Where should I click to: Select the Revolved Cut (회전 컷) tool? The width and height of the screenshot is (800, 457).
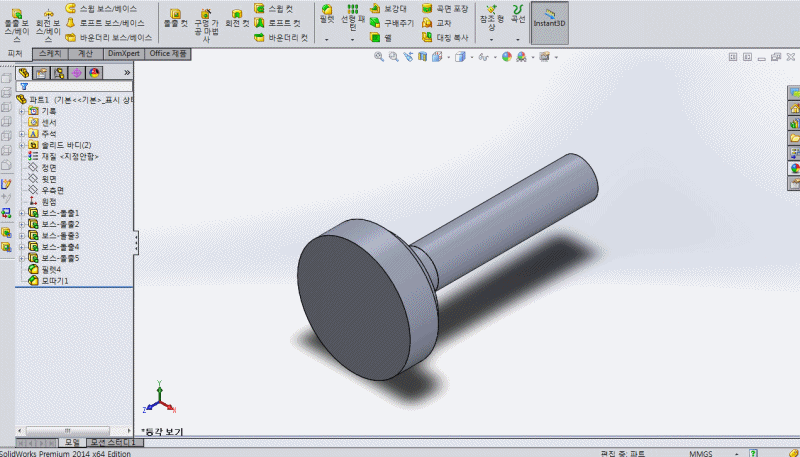pos(237,20)
